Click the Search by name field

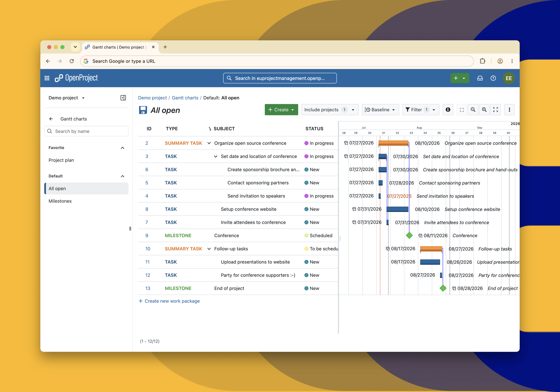tap(86, 131)
